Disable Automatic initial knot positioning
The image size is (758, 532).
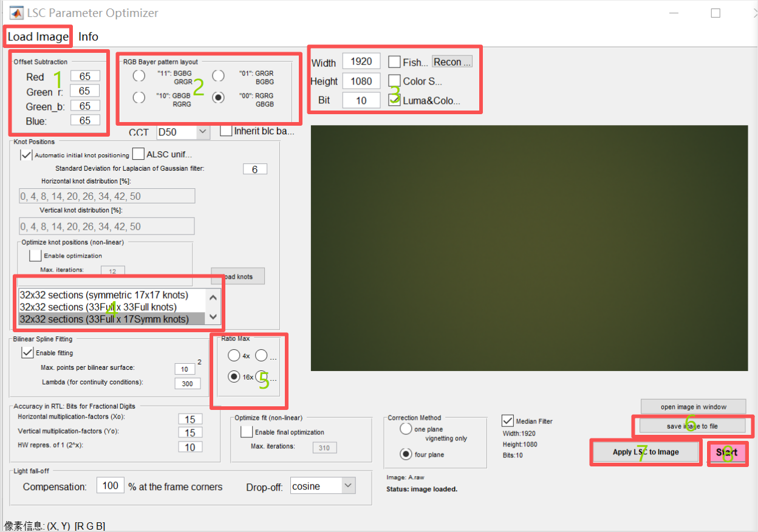(26, 155)
